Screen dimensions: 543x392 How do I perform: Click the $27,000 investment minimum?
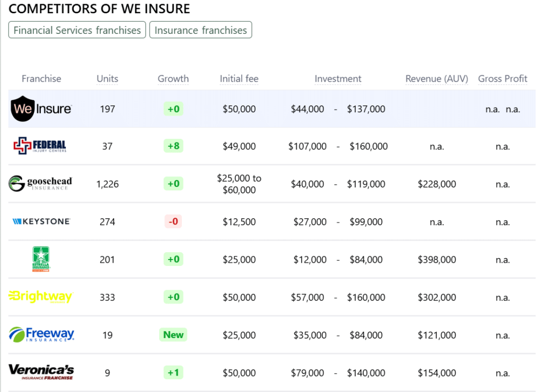pos(310,221)
